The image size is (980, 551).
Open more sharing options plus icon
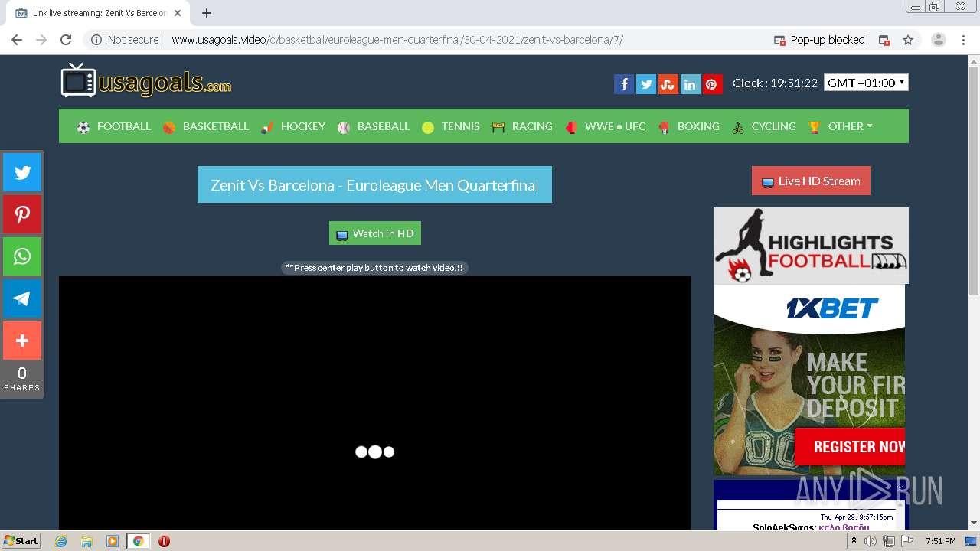pos(22,341)
